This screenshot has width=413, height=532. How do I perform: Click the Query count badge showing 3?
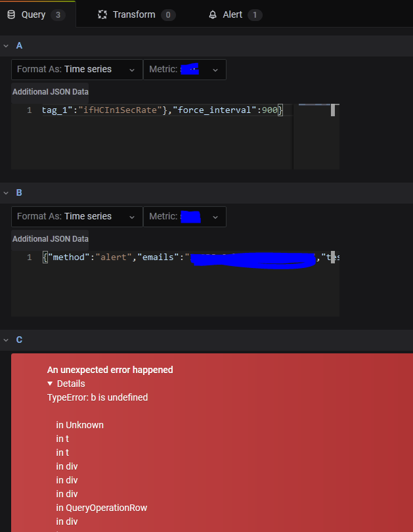click(57, 13)
